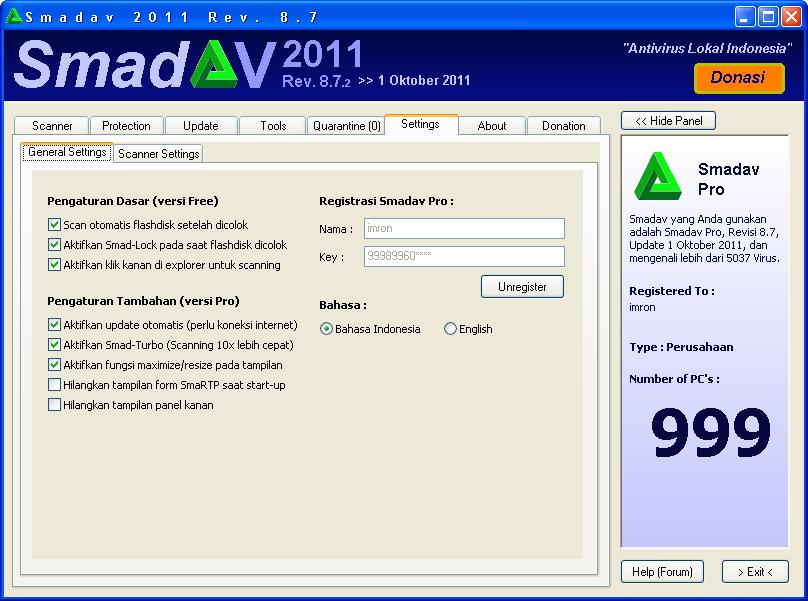
Task: Click the 'Type : Perusahaan' text
Action: (681, 347)
